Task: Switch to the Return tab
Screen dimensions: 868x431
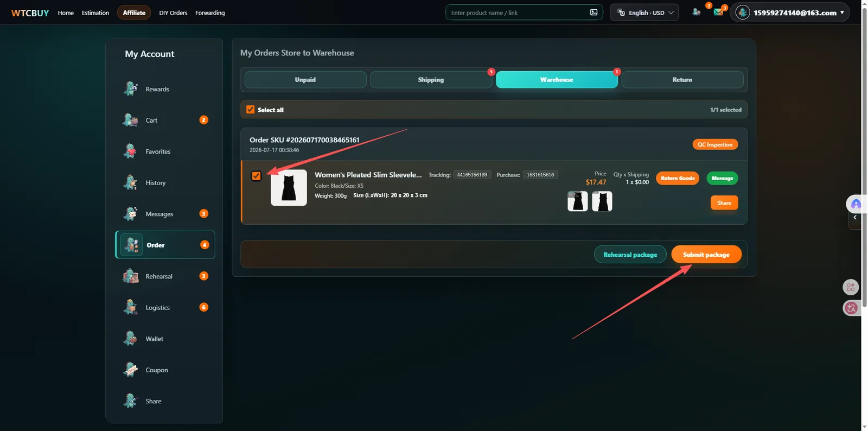Action: tap(682, 80)
